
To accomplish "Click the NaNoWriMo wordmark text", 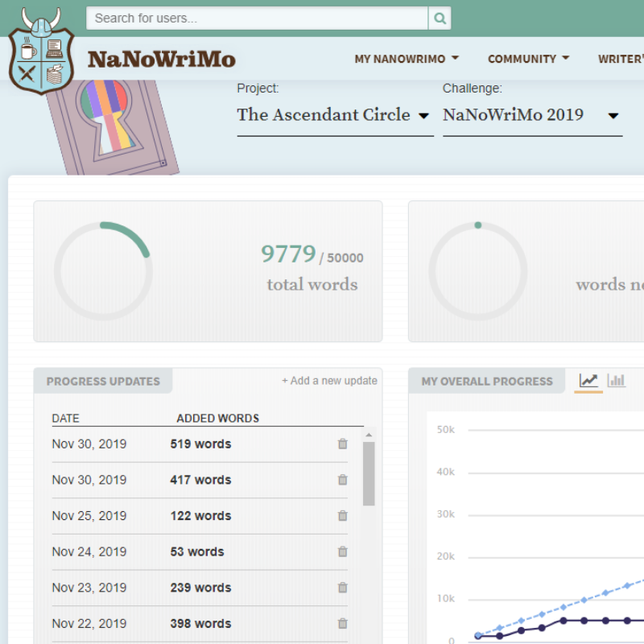I will click(162, 59).
